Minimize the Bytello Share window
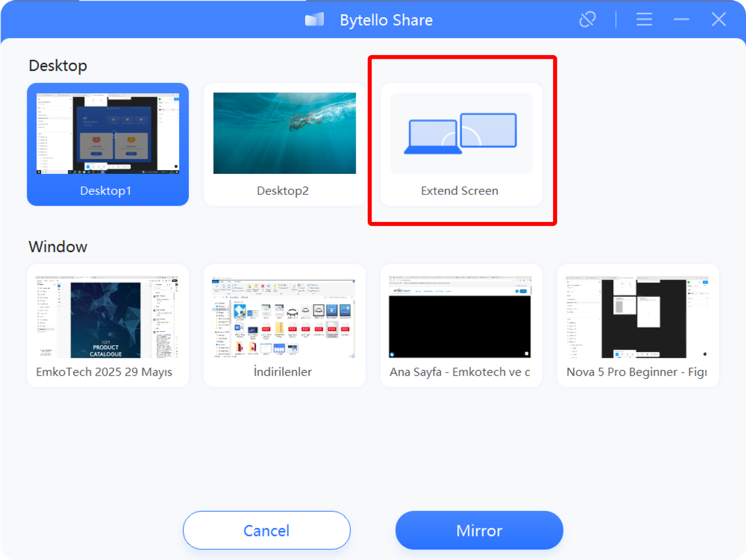746x560 pixels. (x=681, y=20)
